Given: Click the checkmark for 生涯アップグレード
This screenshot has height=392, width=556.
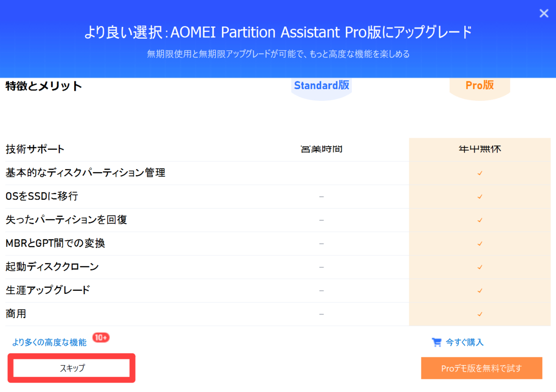Looking at the screenshot, I should coord(480,290).
